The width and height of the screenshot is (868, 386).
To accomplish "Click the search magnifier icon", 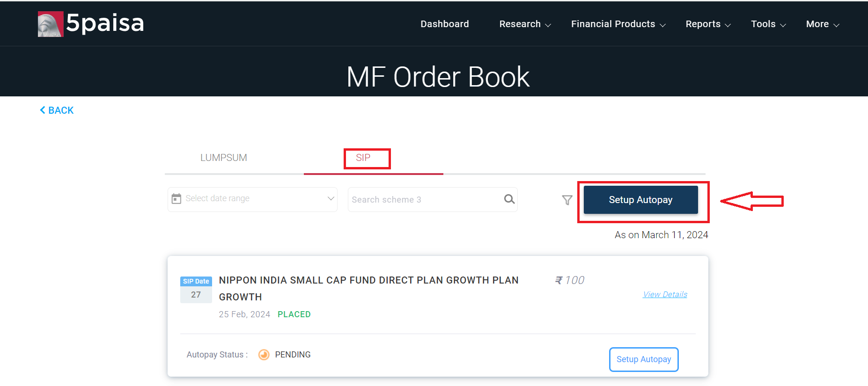I will (x=509, y=199).
